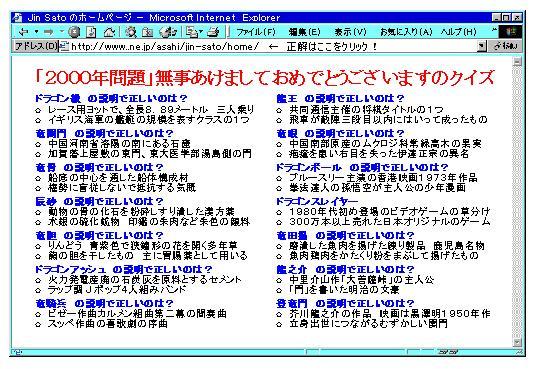Click the 移動 go button
Screen dimensions: 539x369
point(505,46)
